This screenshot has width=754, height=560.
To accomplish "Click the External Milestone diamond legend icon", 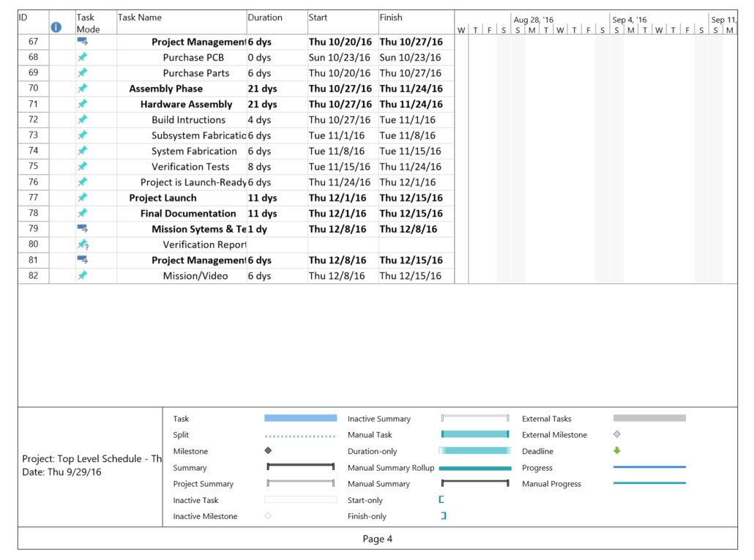I will point(616,435).
